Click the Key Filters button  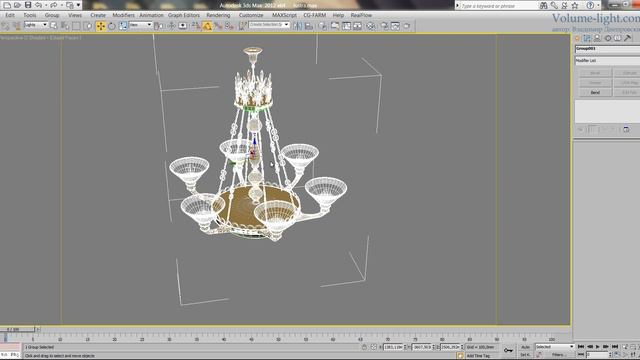[558, 355]
